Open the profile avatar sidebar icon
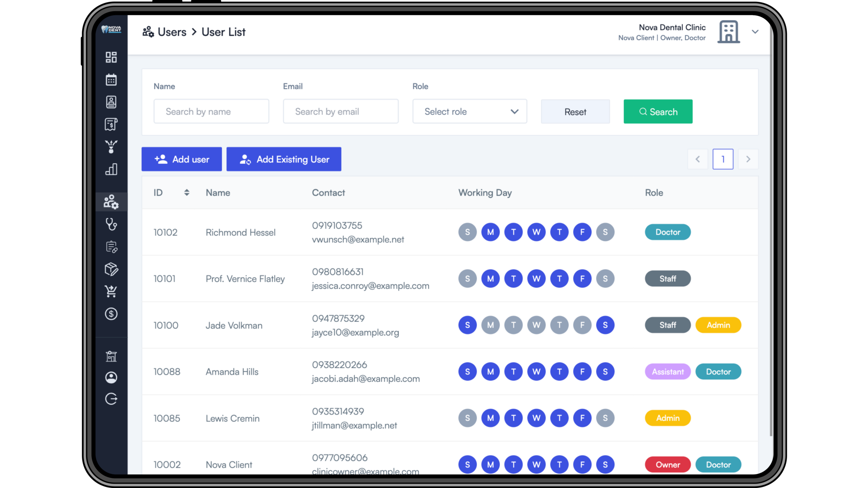868x488 pixels. point(111,377)
